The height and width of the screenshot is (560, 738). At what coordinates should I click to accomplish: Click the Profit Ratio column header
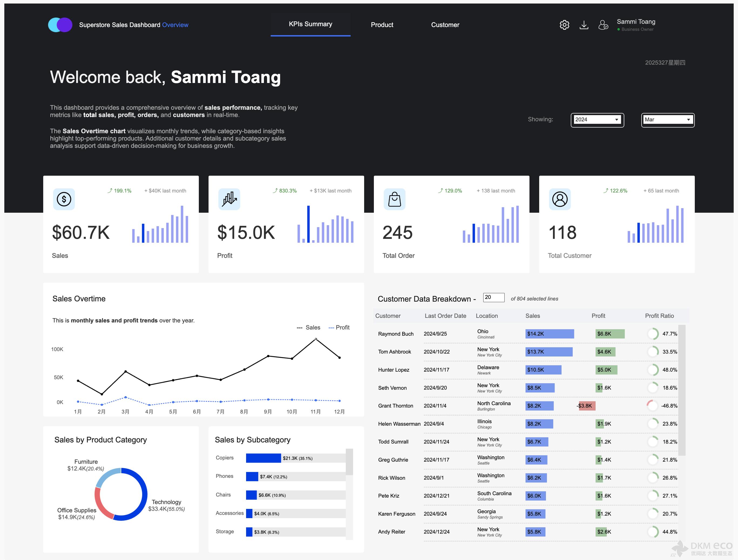pyautogui.click(x=659, y=316)
